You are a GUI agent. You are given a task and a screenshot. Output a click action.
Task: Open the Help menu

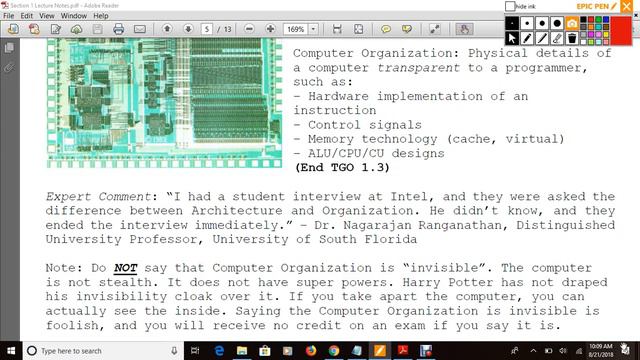(x=101, y=16)
